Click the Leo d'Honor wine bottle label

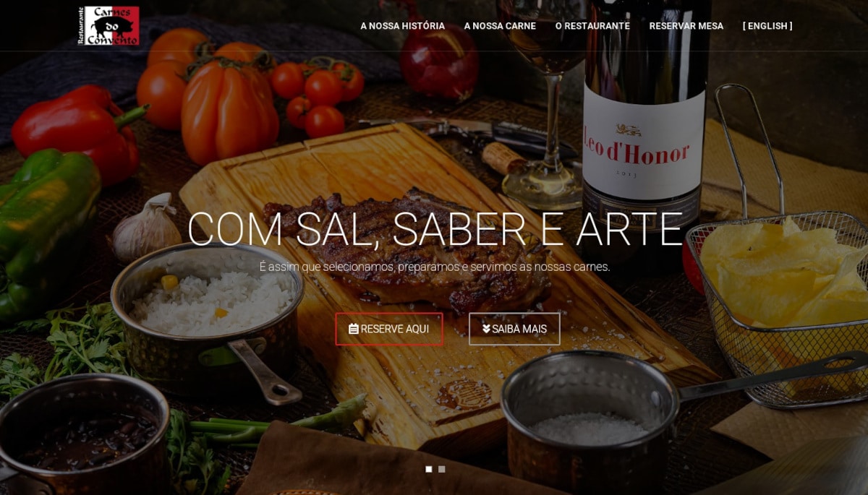pyautogui.click(x=643, y=145)
